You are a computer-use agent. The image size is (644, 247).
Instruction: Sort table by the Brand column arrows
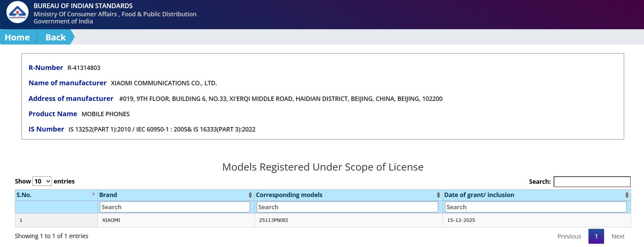tap(250, 195)
